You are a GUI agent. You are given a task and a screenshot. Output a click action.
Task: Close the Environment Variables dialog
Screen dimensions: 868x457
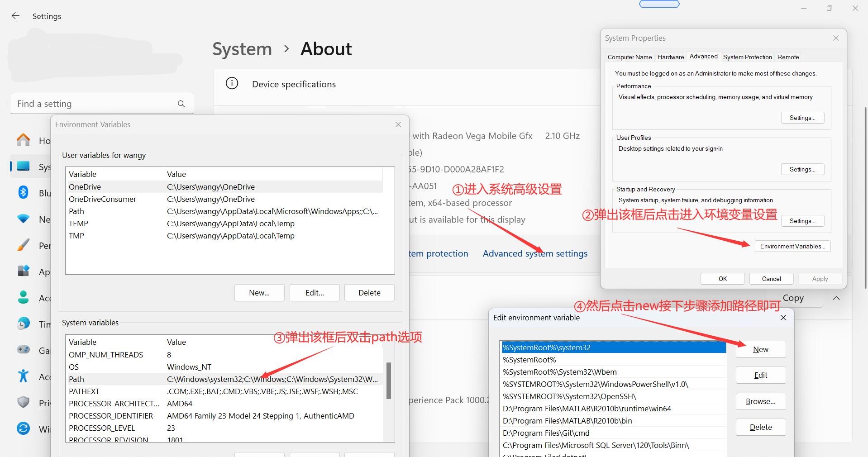pos(398,124)
